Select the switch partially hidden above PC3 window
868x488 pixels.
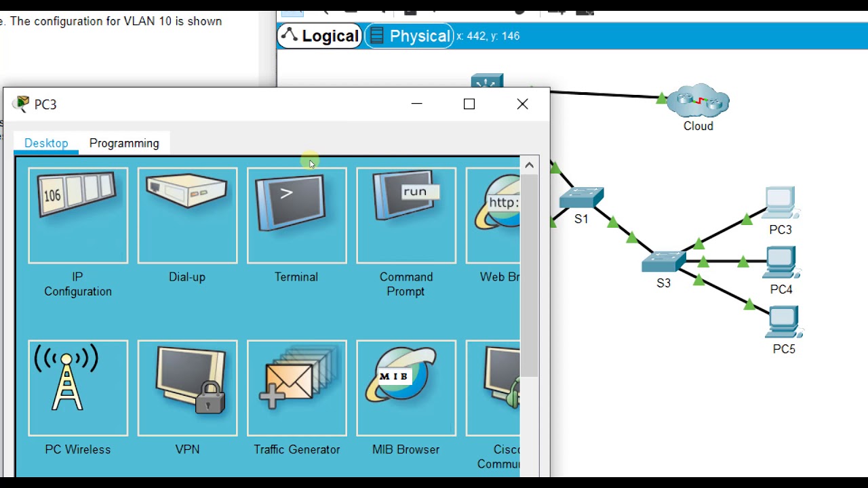tap(488, 81)
